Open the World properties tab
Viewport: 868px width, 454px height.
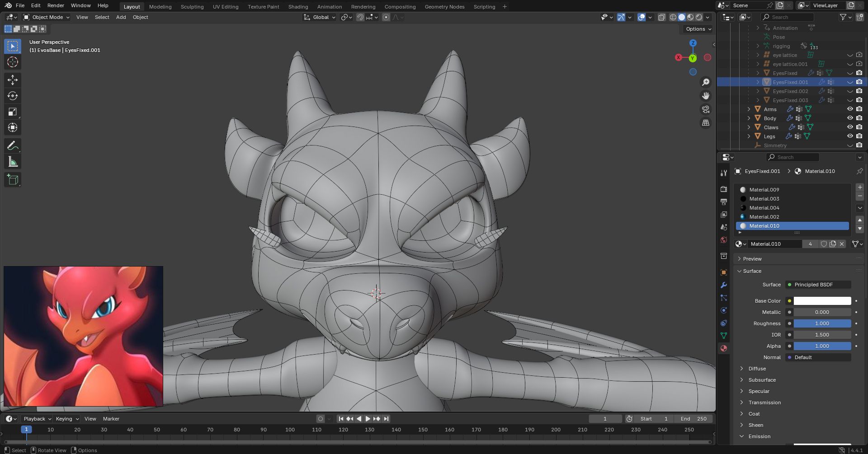pos(724,239)
